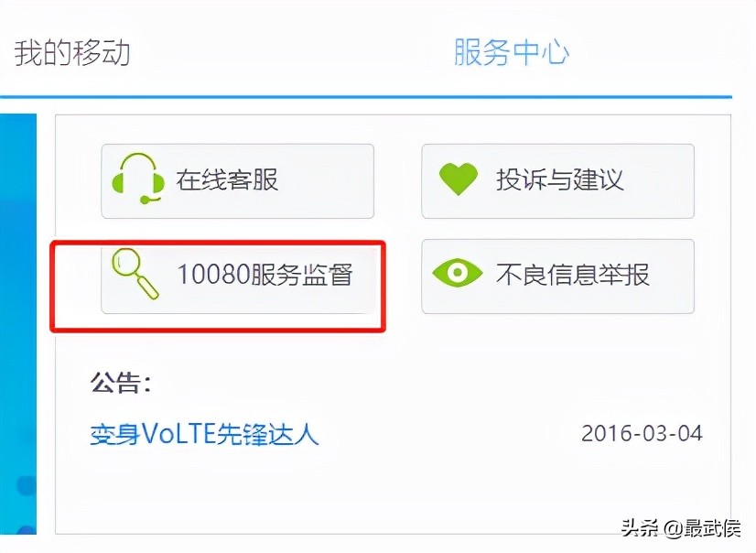756x553 pixels.
Task: Click the green eye icon
Action: coord(457,273)
